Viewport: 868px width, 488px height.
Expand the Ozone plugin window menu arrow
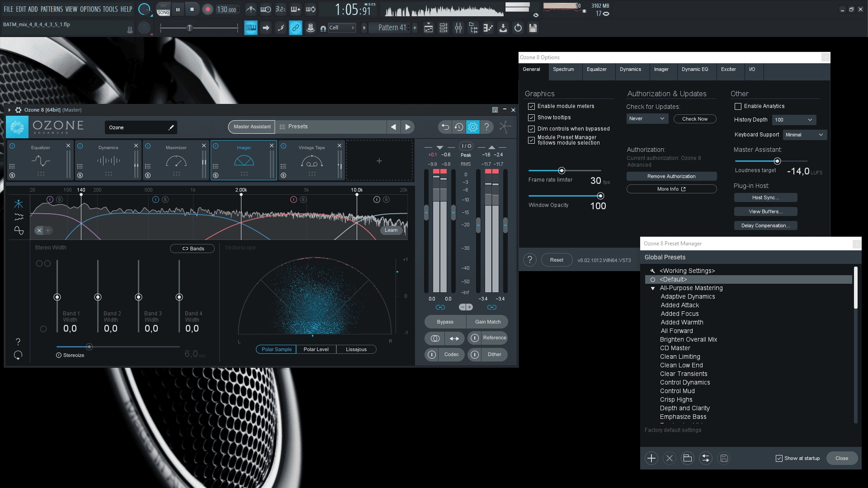click(x=9, y=110)
